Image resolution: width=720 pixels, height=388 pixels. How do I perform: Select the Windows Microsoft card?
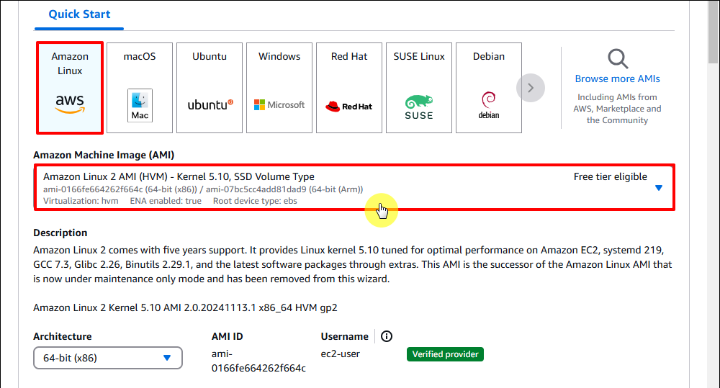pyautogui.click(x=279, y=88)
